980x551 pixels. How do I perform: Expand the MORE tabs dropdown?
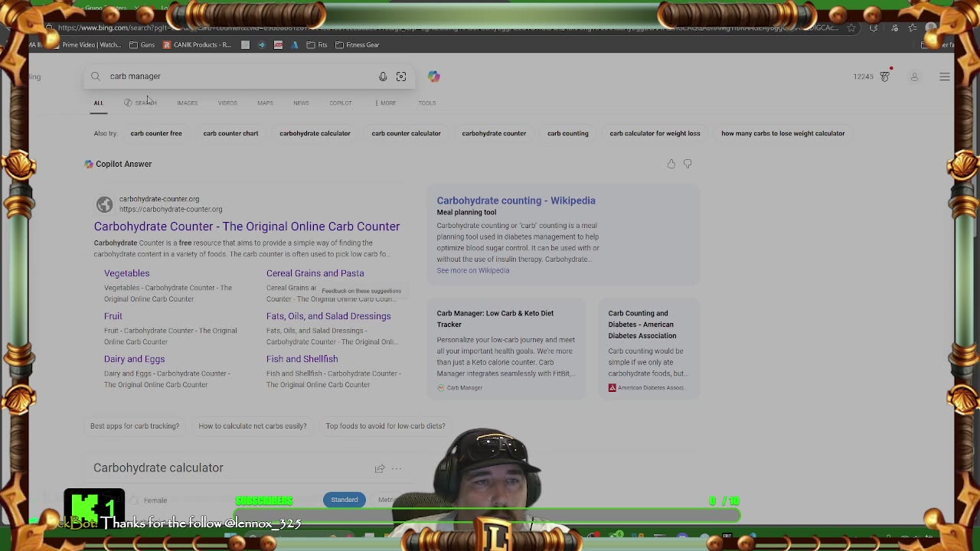[x=386, y=103]
